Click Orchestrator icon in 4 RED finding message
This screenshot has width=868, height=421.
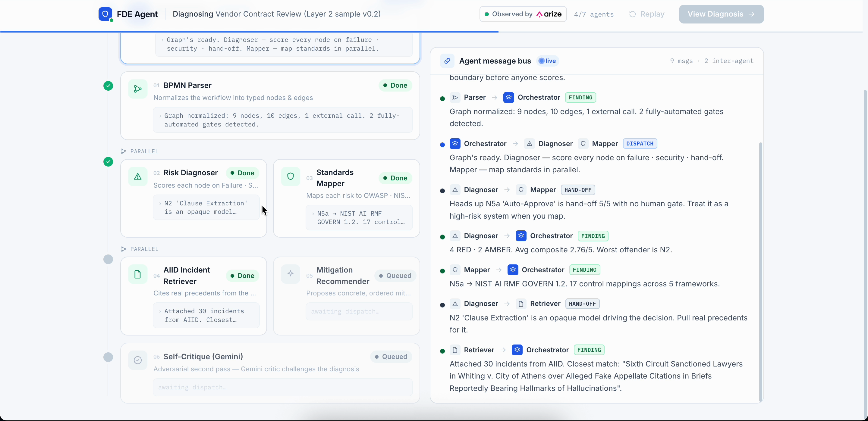[x=521, y=236]
